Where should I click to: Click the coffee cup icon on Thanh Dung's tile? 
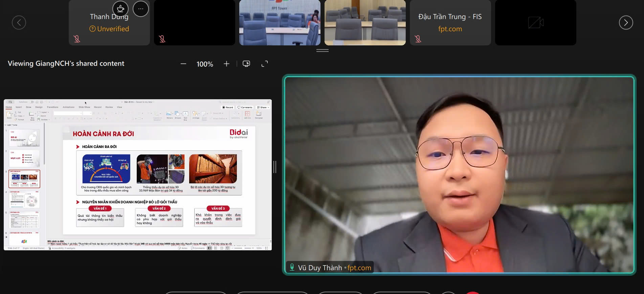tap(120, 9)
